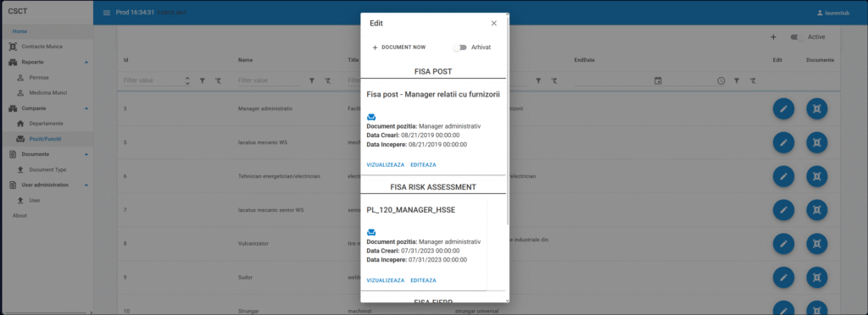Click the Id column filter funnel icon
The height and width of the screenshot is (315, 868).
coord(203,80)
